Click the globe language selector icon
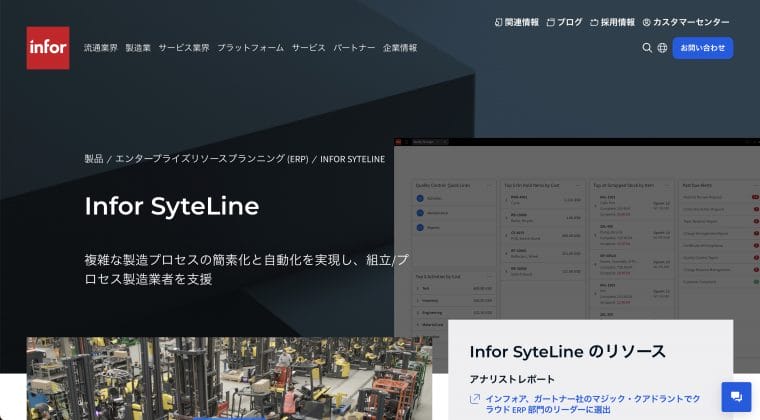Image resolution: width=760 pixels, height=420 pixels. pos(662,47)
